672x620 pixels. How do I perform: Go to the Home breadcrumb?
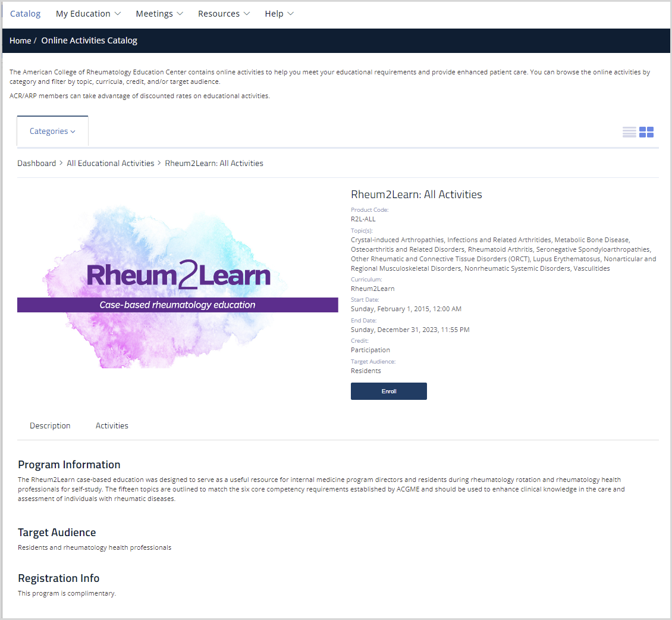click(x=20, y=40)
